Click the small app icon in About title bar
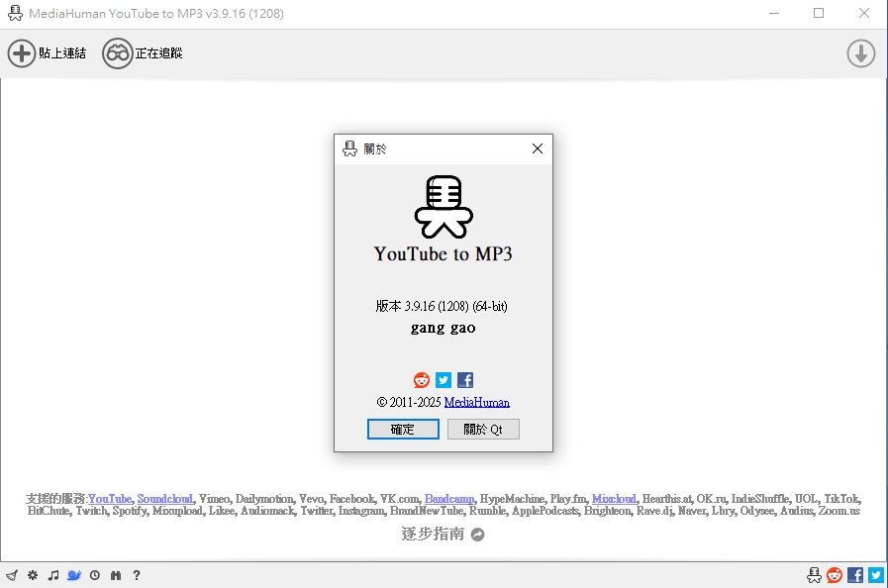This screenshot has width=888, height=588. [349, 148]
